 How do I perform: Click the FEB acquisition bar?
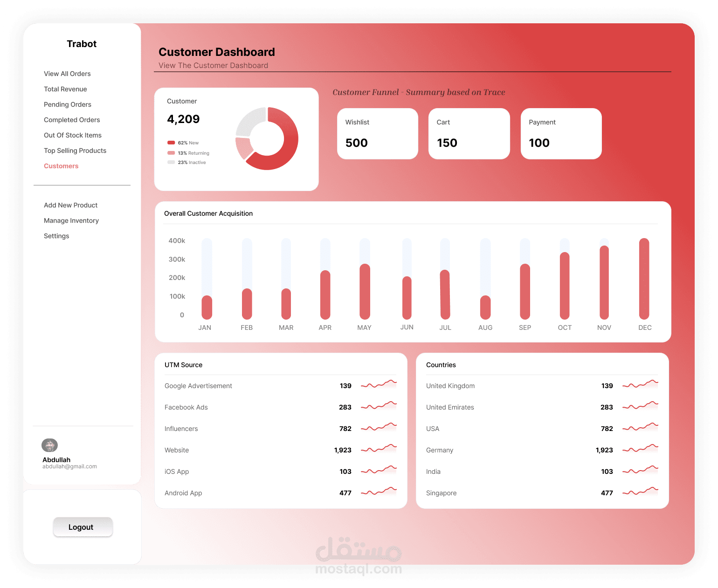(247, 304)
